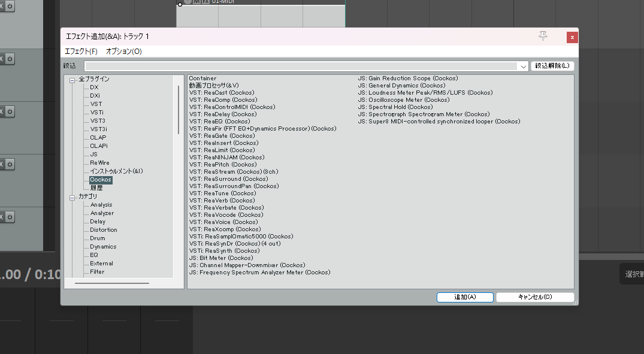Select VST: ReaVerbate (Cockos)
The width and height of the screenshot is (644, 354).
click(226, 208)
